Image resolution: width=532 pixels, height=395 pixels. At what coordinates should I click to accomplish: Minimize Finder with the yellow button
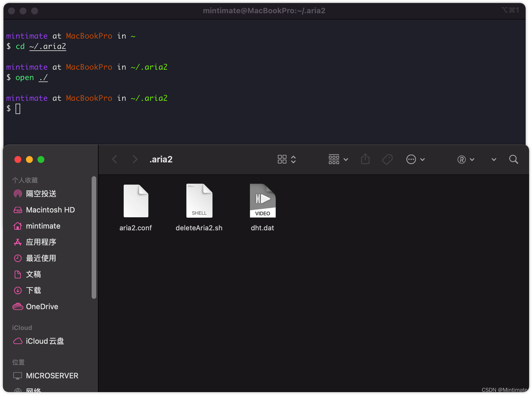[x=29, y=159]
